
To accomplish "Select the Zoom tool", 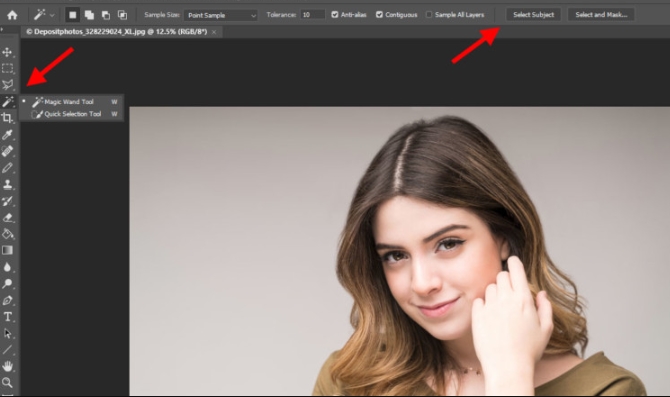I will tap(7, 382).
